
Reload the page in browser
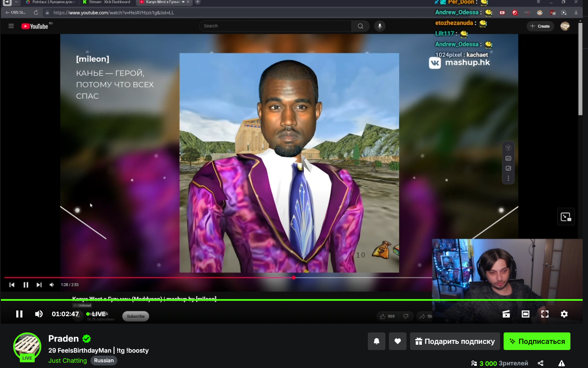(x=36, y=13)
